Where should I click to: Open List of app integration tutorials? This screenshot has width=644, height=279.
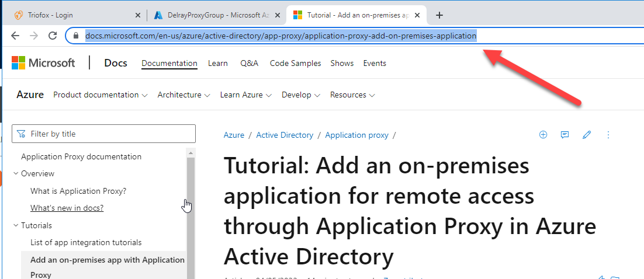click(86, 242)
